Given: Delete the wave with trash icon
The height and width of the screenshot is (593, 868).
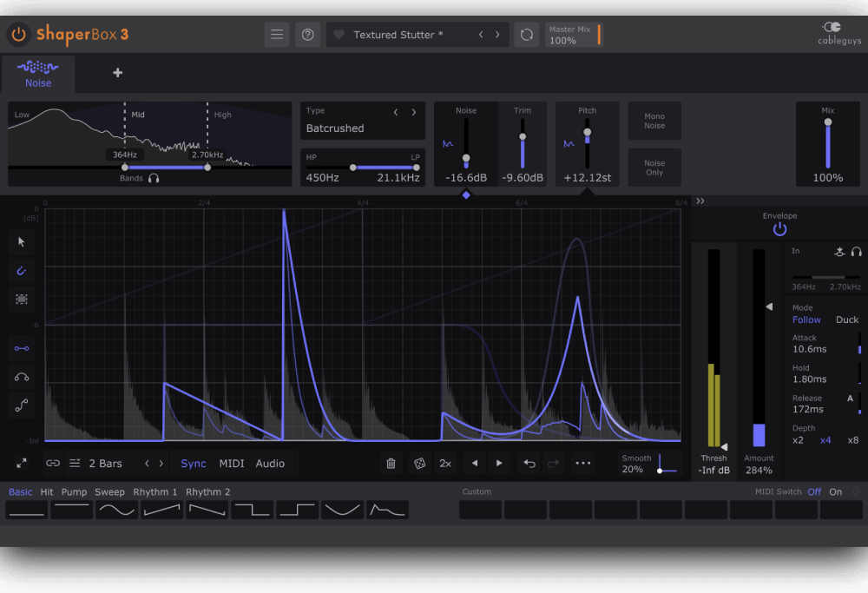Looking at the screenshot, I should click(391, 464).
